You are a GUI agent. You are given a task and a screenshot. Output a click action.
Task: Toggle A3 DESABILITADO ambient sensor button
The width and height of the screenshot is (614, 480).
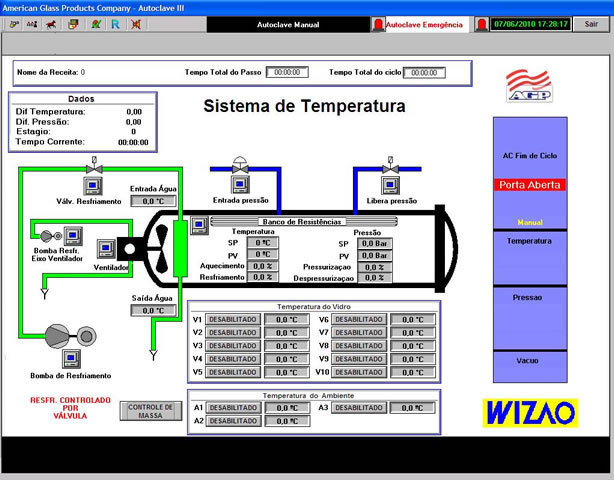359,408
